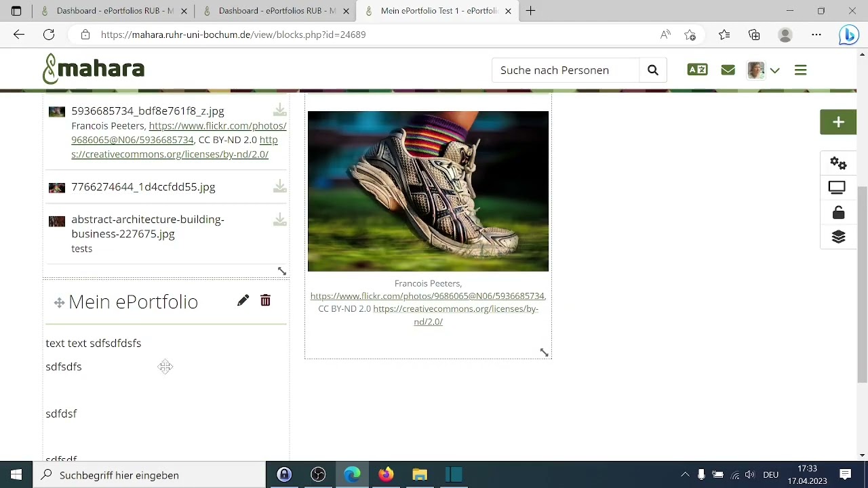Image resolution: width=868 pixels, height=488 pixels.
Task: Open a new browser tab
Action: click(x=531, y=11)
